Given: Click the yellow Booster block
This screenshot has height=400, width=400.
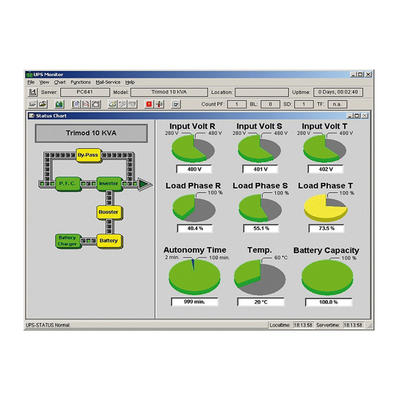Looking at the screenshot, I should (x=109, y=212).
